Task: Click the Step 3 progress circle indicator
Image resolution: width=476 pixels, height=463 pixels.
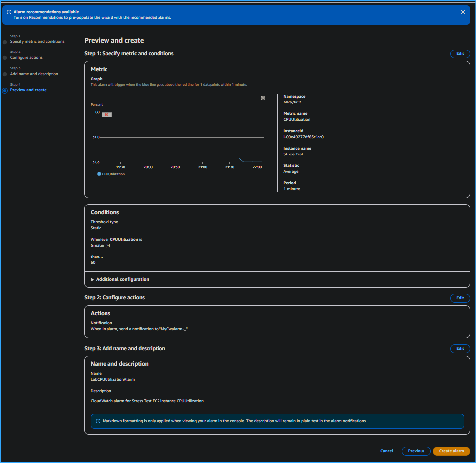Action: pos(5,73)
